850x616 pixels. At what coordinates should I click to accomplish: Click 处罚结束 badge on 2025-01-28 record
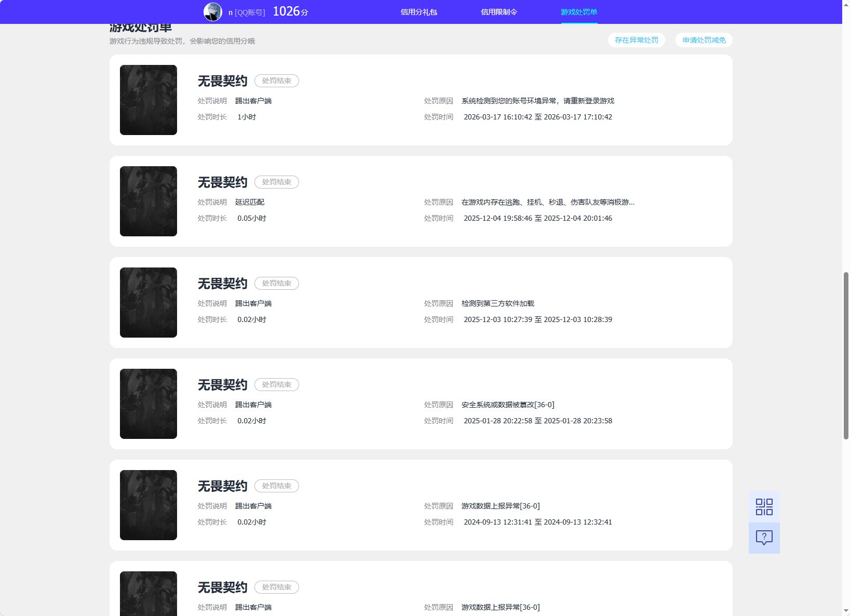tap(277, 384)
